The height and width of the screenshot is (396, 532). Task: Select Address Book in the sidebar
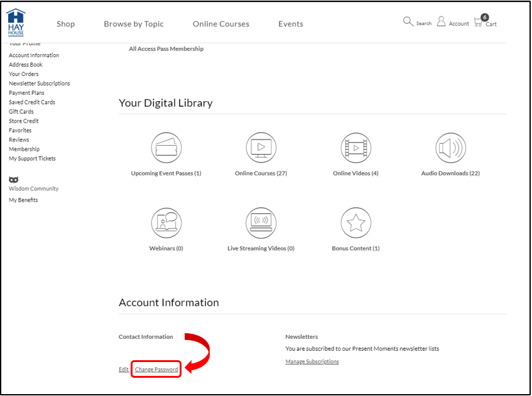pyautogui.click(x=26, y=65)
